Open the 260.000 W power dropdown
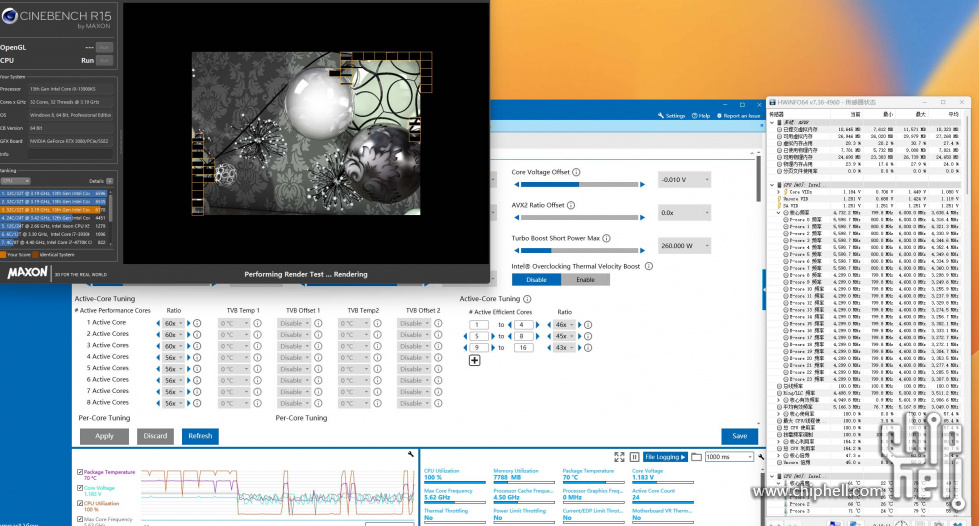979x526 pixels. point(684,246)
